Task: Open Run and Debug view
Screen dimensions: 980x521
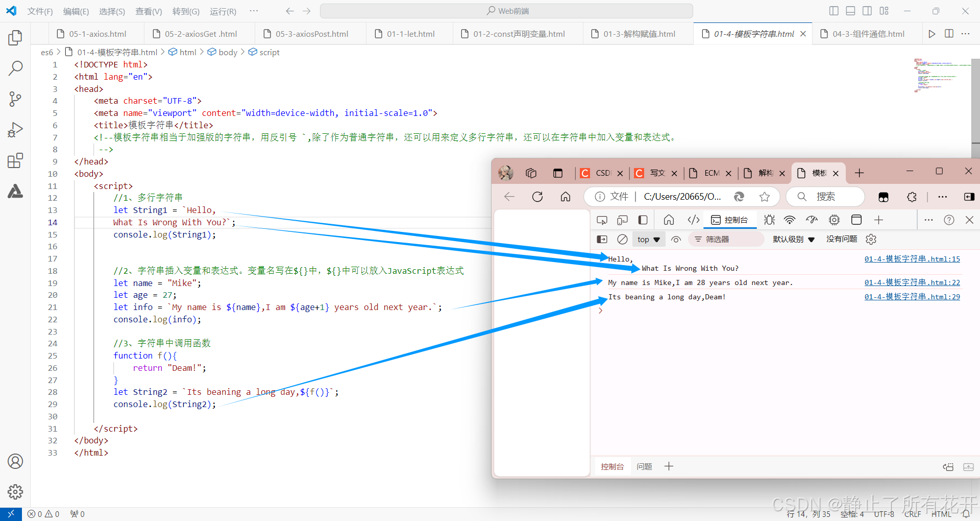Action: [x=15, y=130]
